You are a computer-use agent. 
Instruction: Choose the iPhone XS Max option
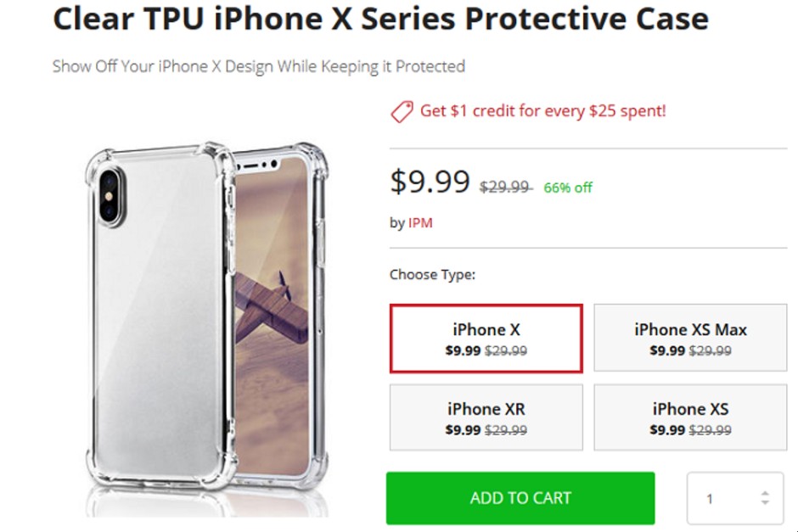tap(690, 339)
